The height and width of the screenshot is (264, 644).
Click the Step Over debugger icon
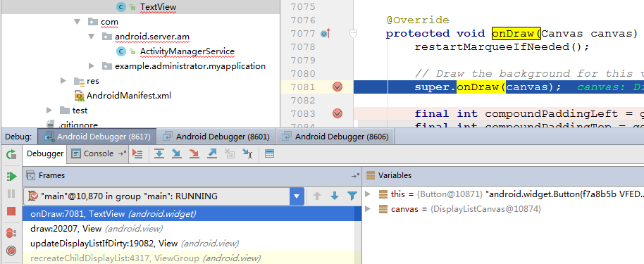pyautogui.click(x=159, y=154)
